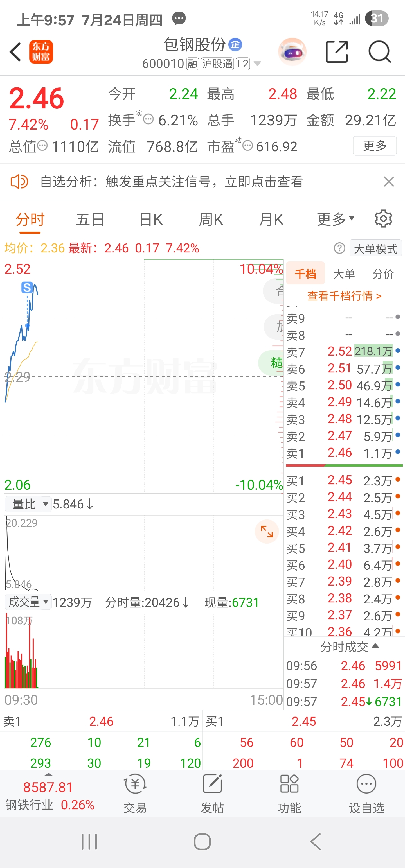Tap the question mark help icon
Viewport: 405px width, 868px height.
[x=339, y=248]
